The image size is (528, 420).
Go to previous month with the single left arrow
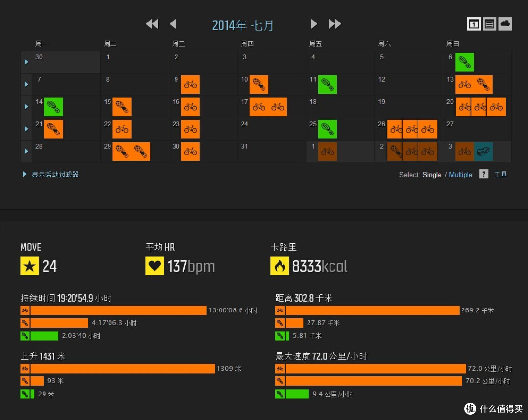(173, 24)
